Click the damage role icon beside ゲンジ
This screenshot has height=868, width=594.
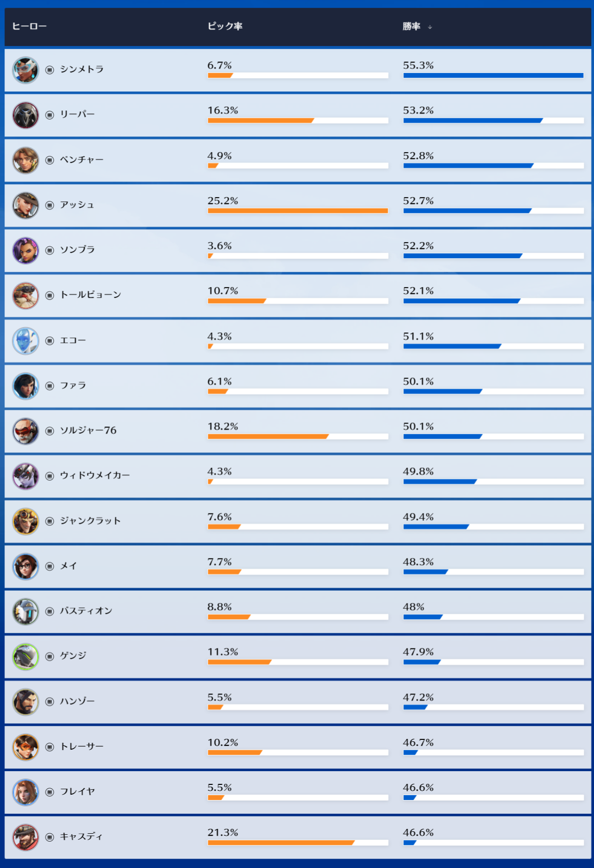tap(49, 656)
